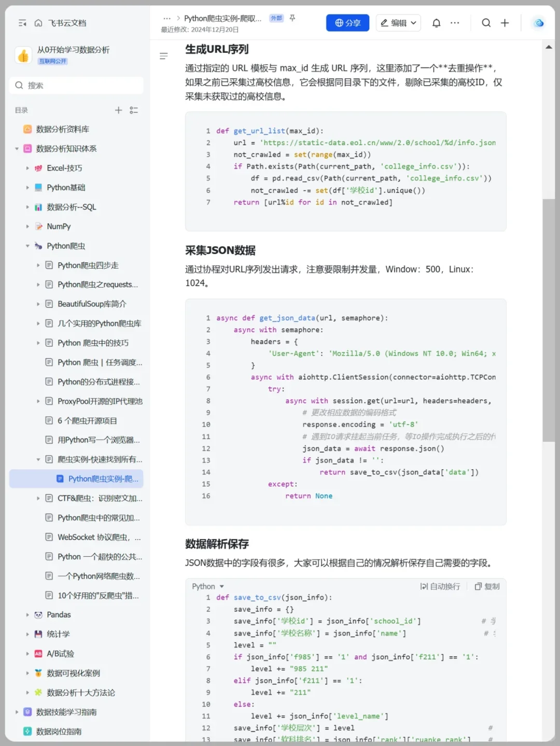
Task: Collapse the Python爬虫 section
Action: coord(27,246)
